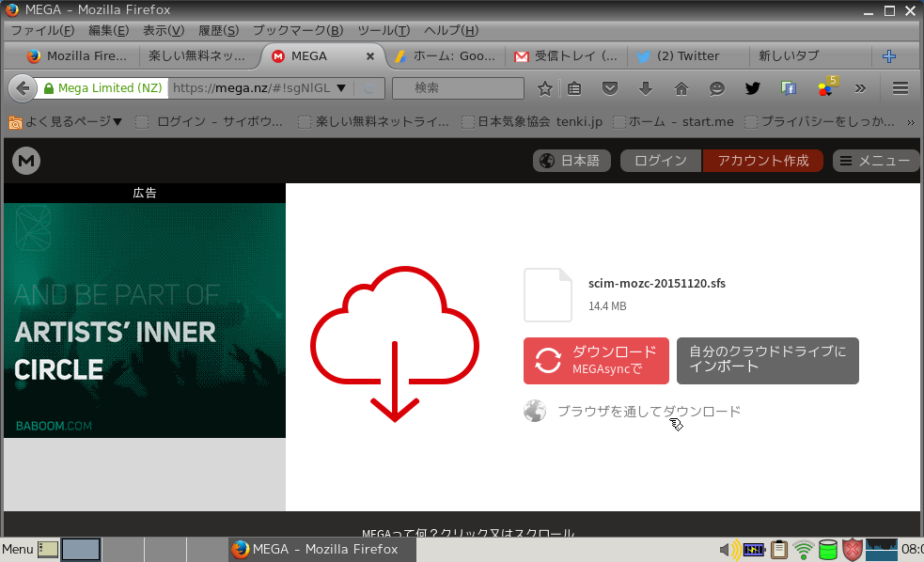
Task: Switch to the Mozilla Fire... tab
Action: pos(76,56)
